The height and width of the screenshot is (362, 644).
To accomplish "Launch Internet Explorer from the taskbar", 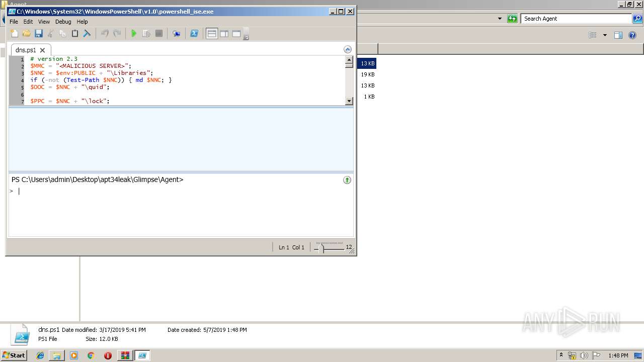I will (40, 355).
